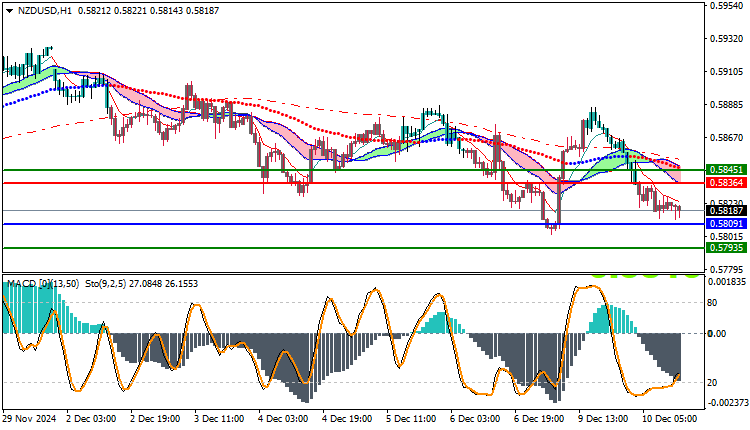Click the 0.59540 price scale value
The width and height of the screenshot is (750, 430).
[726, 6]
